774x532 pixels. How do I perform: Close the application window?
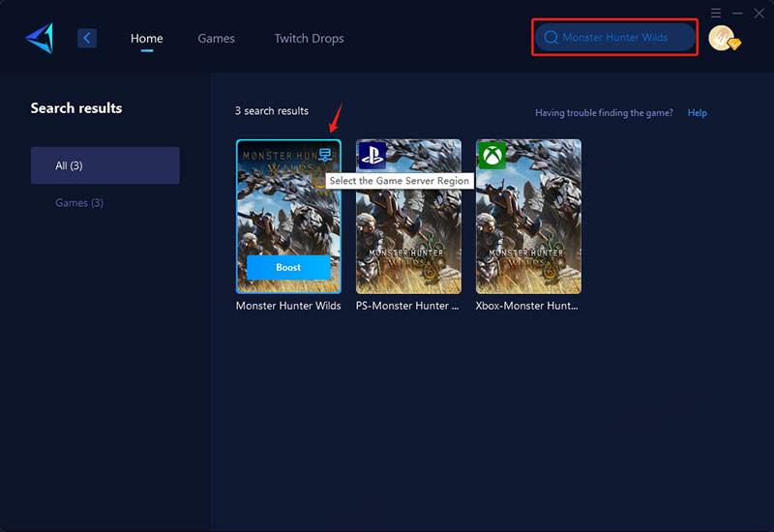pyautogui.click(x=759, y=14)
